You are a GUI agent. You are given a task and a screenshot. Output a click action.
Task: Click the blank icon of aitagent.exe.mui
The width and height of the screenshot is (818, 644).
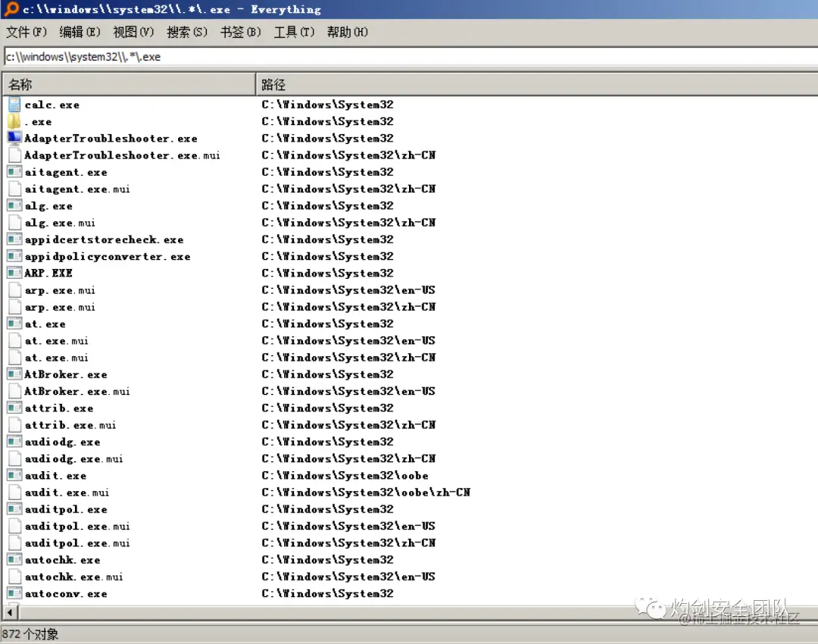coord(15,189)
